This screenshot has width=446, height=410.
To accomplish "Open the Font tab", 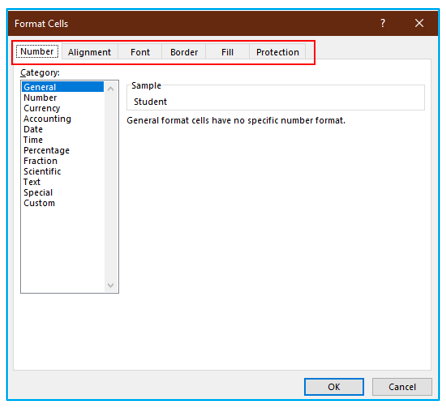I will point(140,52).
